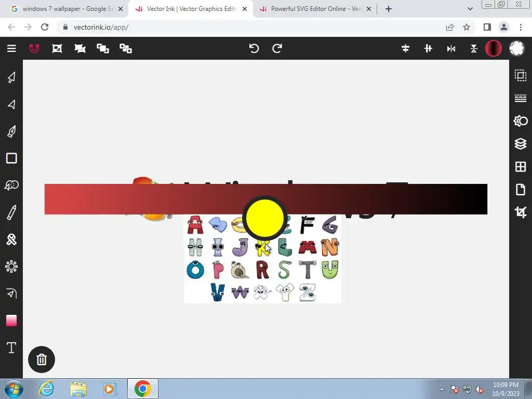Undo the last action

(254, 48)
